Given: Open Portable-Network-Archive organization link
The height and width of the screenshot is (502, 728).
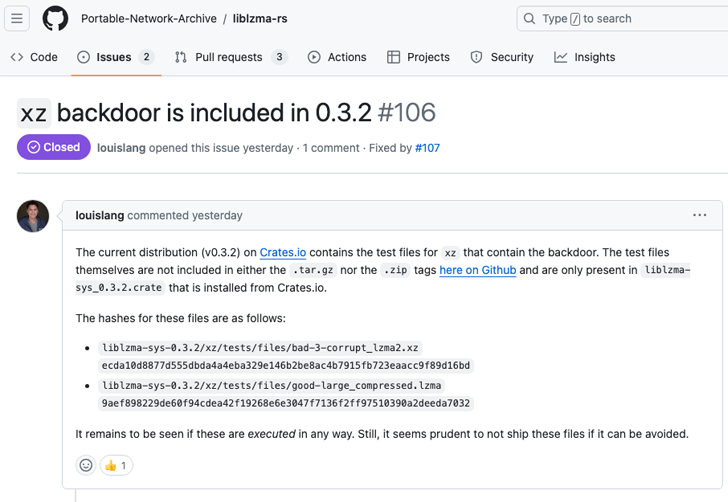Looking at the screenshot, I should pos(149,19).
